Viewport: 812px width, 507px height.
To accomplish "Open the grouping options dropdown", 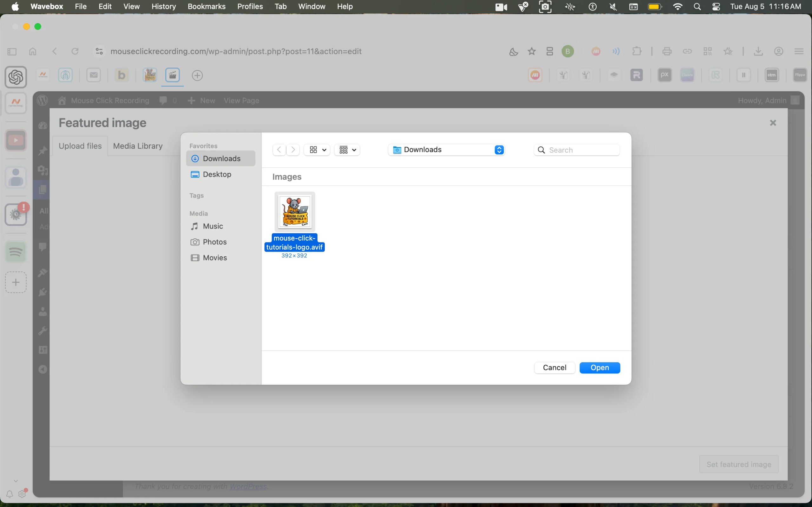I will click(x=347, y=150).
